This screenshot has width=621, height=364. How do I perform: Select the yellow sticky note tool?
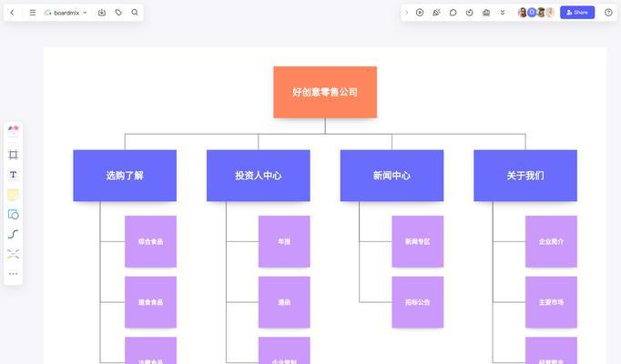[x=13, y=195]
